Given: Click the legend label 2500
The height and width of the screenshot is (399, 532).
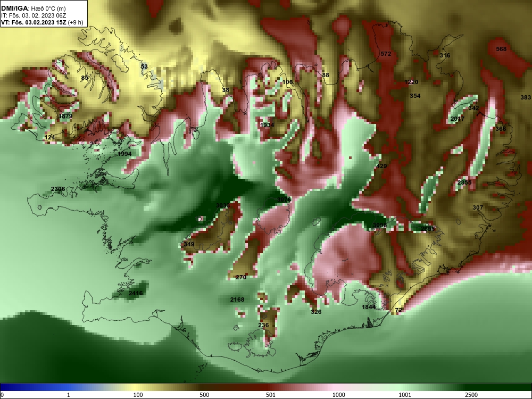Looking at the screenshot, I should (471, 395).
